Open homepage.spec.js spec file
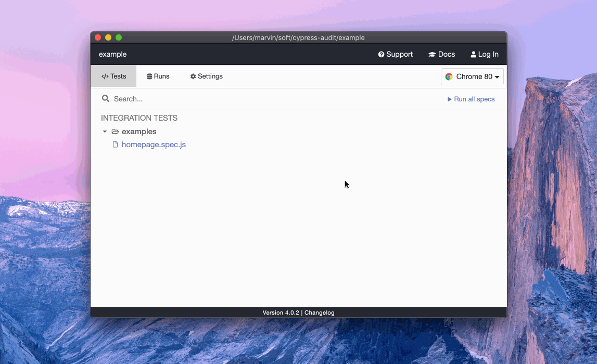597x364 pixels. [154, 145]
